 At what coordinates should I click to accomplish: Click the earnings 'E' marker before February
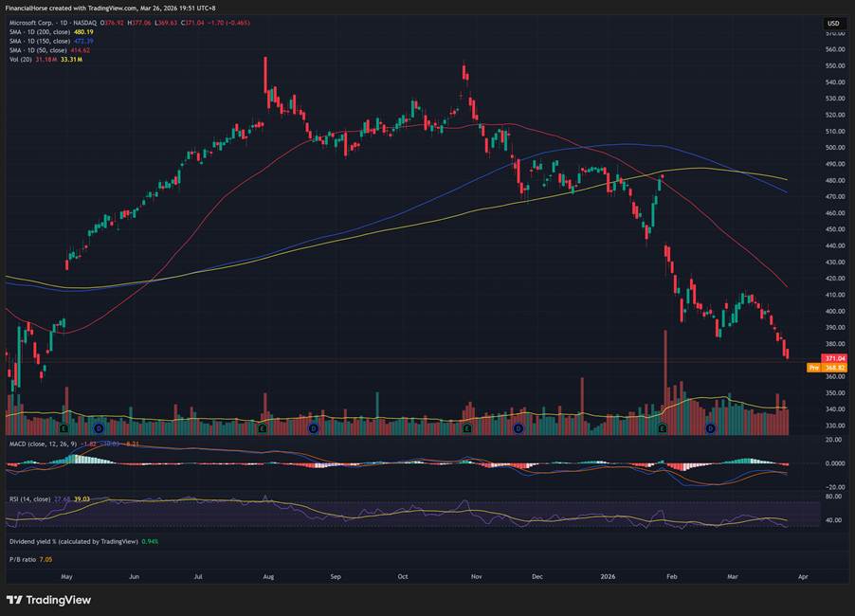pos(662,428)
